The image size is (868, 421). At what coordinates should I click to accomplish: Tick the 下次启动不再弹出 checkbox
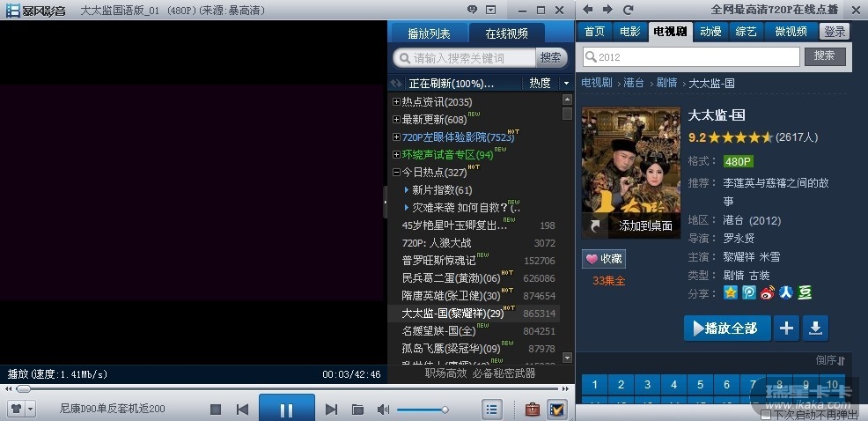(766, 415)
